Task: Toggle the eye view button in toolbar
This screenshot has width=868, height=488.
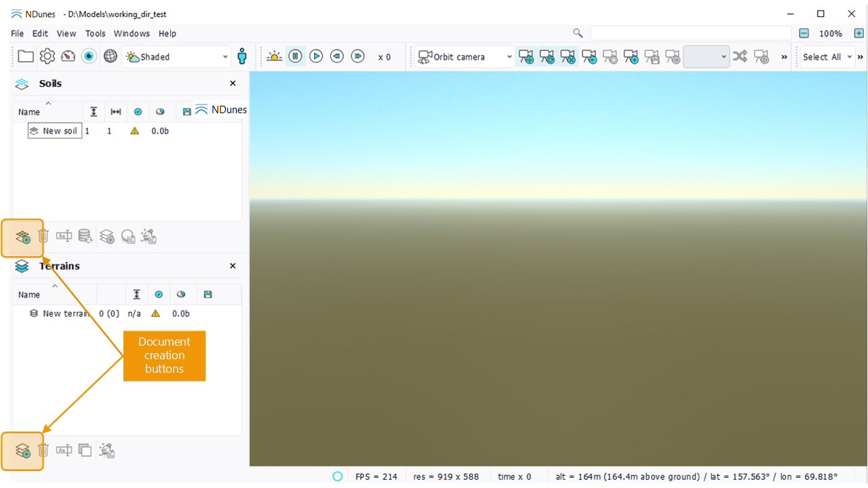Action: 89,57
